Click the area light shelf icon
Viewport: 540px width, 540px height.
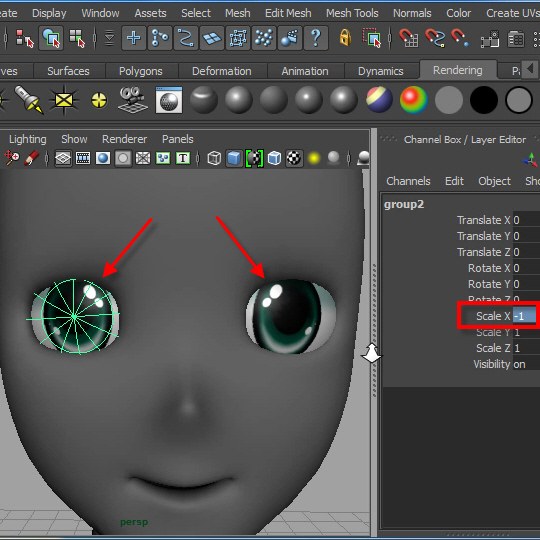point(64,100)
